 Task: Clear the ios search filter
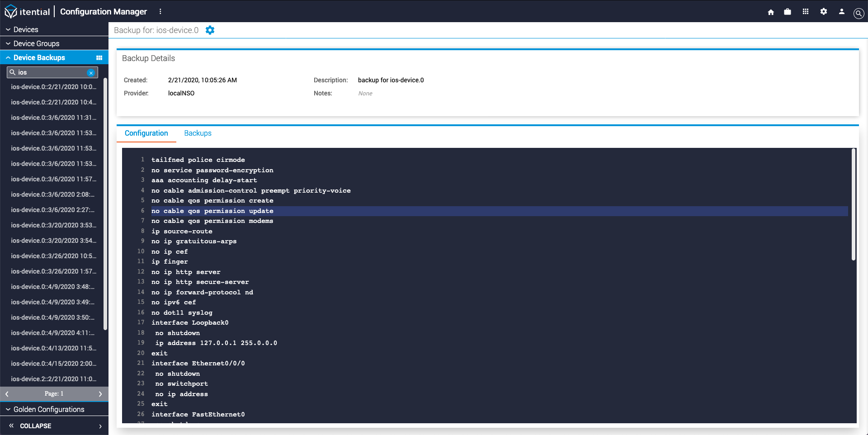click(x=91, y=73)
